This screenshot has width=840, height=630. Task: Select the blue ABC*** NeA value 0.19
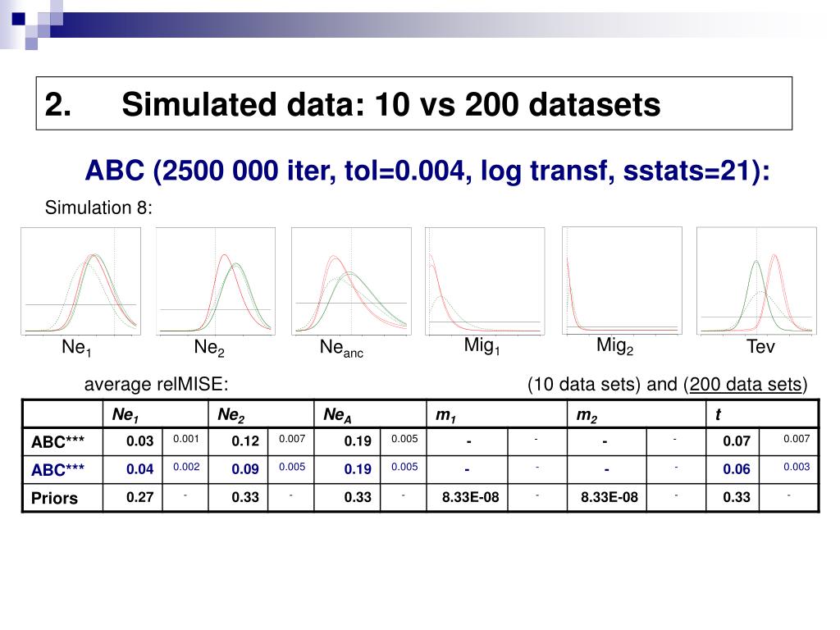click(x=358, y=469)
